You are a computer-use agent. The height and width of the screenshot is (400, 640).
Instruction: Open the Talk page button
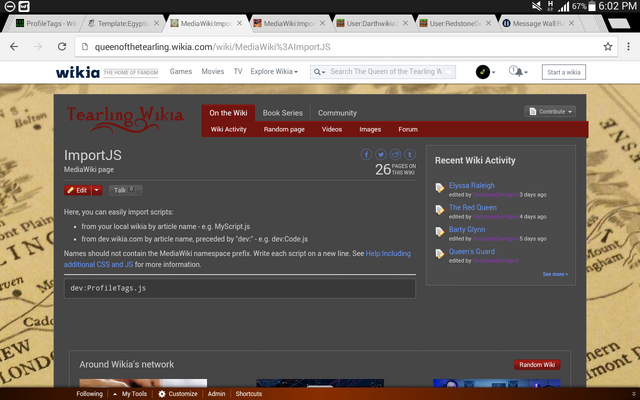(125, 190)
